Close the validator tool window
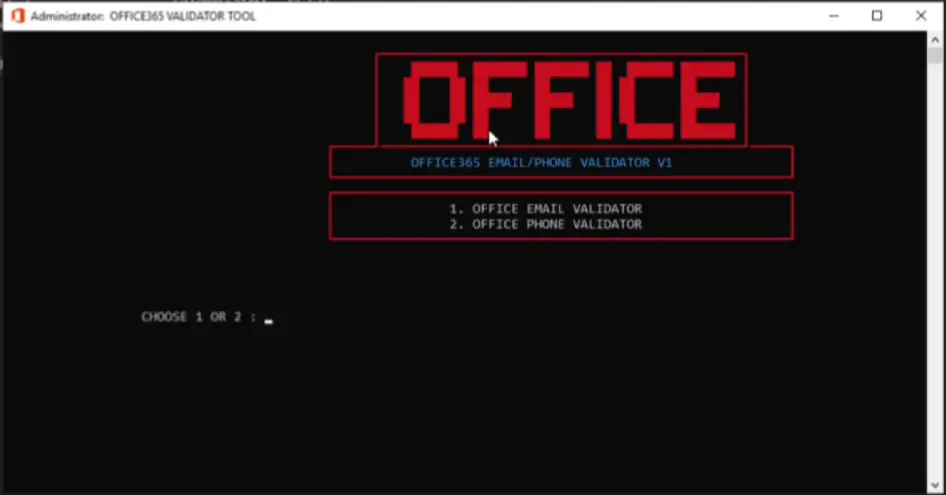Screen dimensions: 946x495 coord(921,16)
